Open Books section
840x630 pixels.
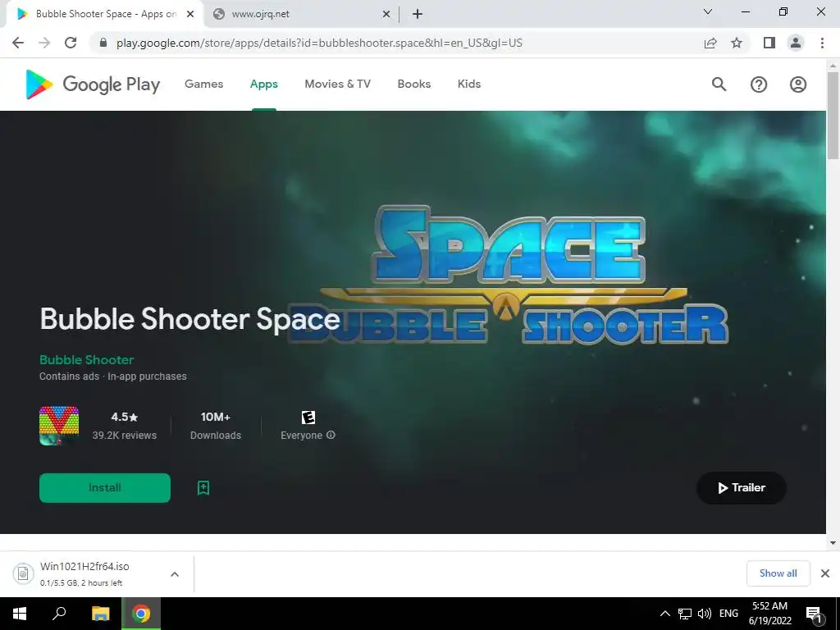pos(414,84)
